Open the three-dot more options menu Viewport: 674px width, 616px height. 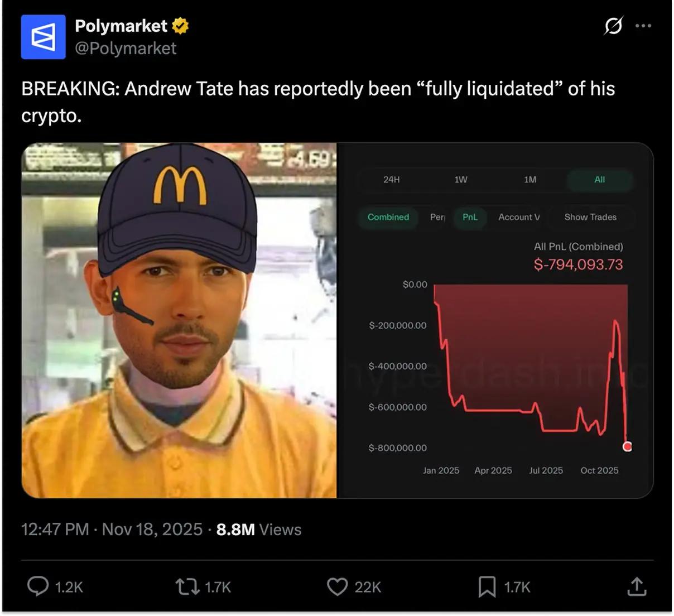pos(643,26)
